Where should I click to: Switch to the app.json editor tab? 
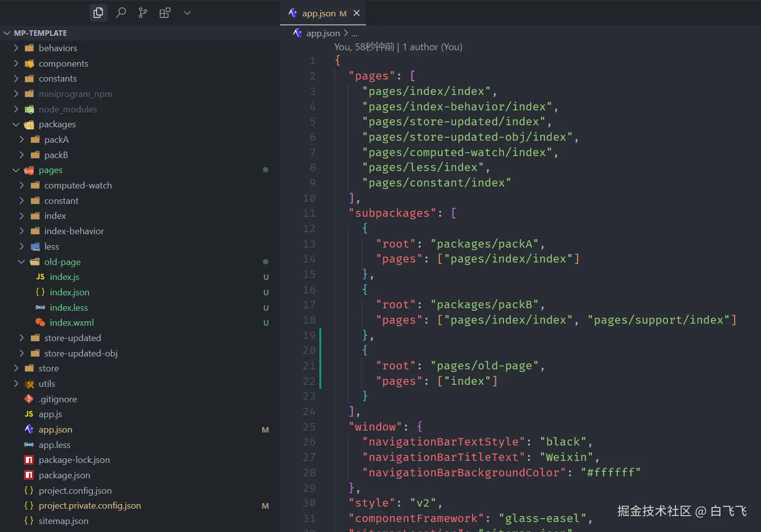tap(323, 13)
